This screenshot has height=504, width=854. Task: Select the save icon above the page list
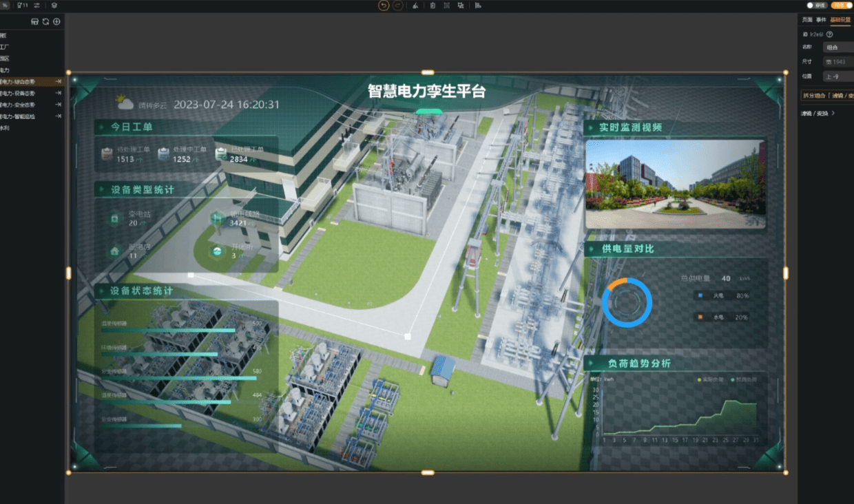(x=33, y=21)
